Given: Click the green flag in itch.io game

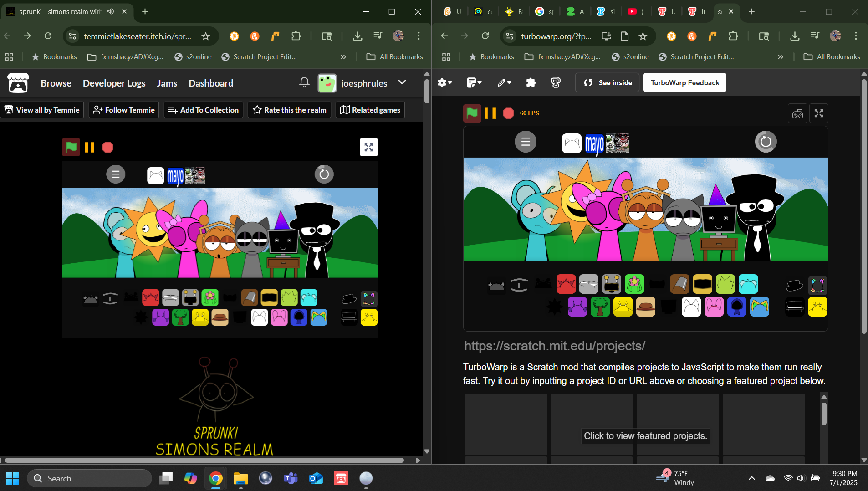Looking at the screenshot, I should [71, 147].
